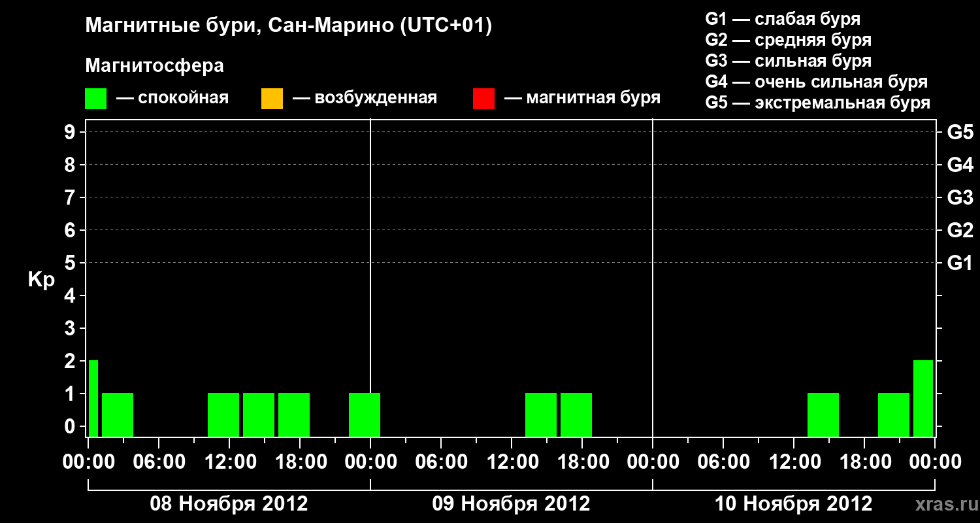This screenshot has width=980, height=523.
Task: Click the 12:00 label above 09 Ноября
Action: click(512, 462)
